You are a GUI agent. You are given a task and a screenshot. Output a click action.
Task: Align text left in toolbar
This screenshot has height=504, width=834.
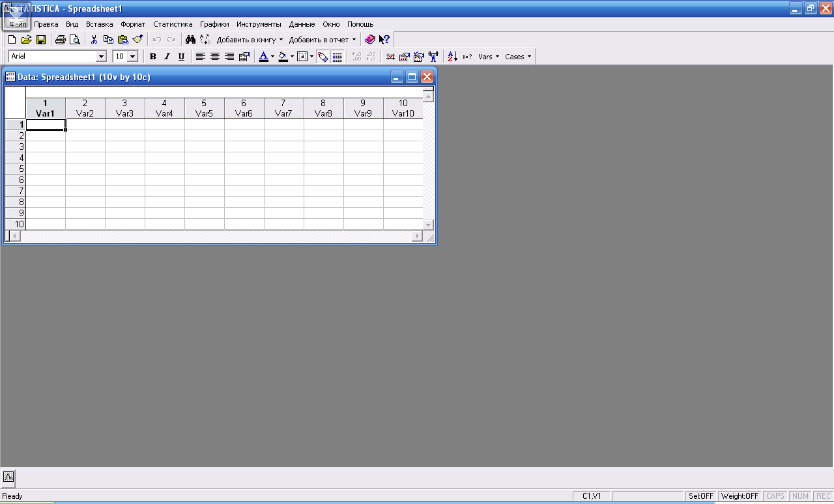pos(201,57)
